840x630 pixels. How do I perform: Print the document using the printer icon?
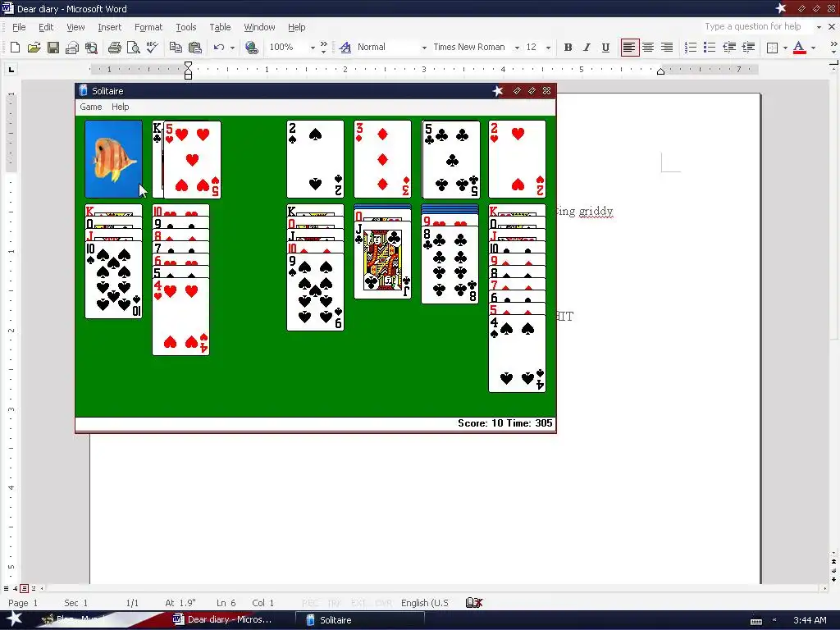click(x=114, y=48)
